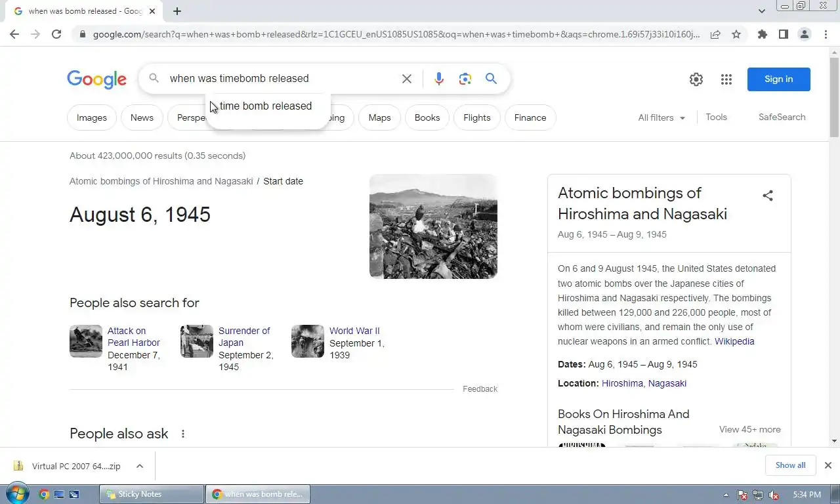Click the share this page icon
The height and width of the screenshot is (504, 840).
tap(715, 34)
